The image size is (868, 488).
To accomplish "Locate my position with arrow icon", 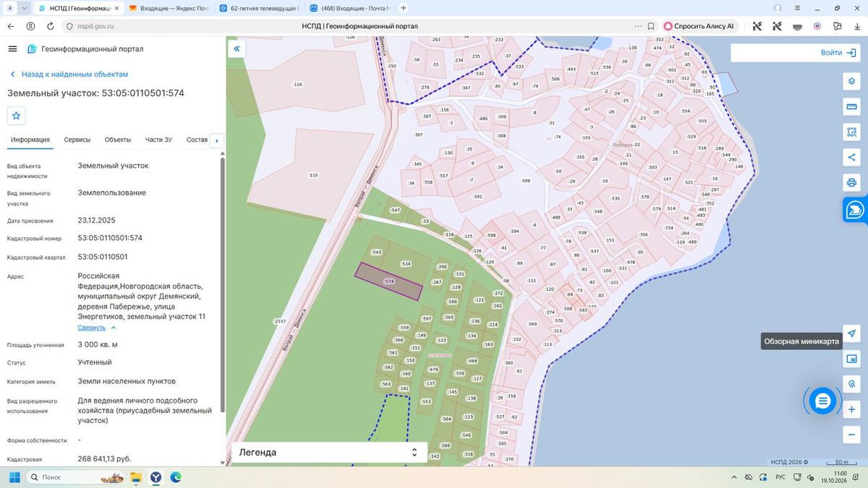I will (x=851, y=333).
